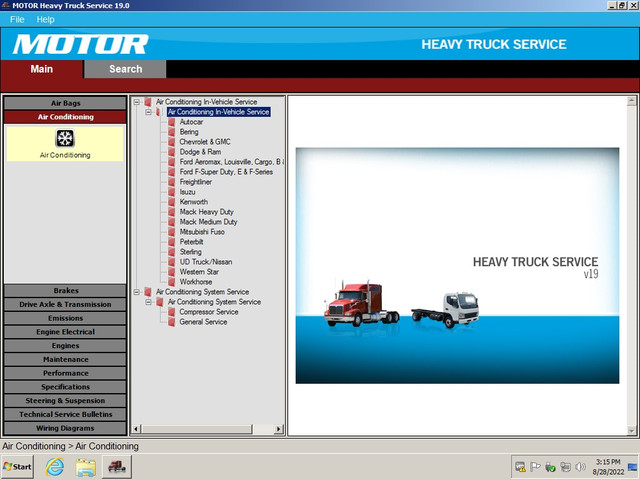Collapse the top Air Conditioning In-Vehicle Service node
The width and height of the screenshot is (640, 480).
[x=137, y=102]
